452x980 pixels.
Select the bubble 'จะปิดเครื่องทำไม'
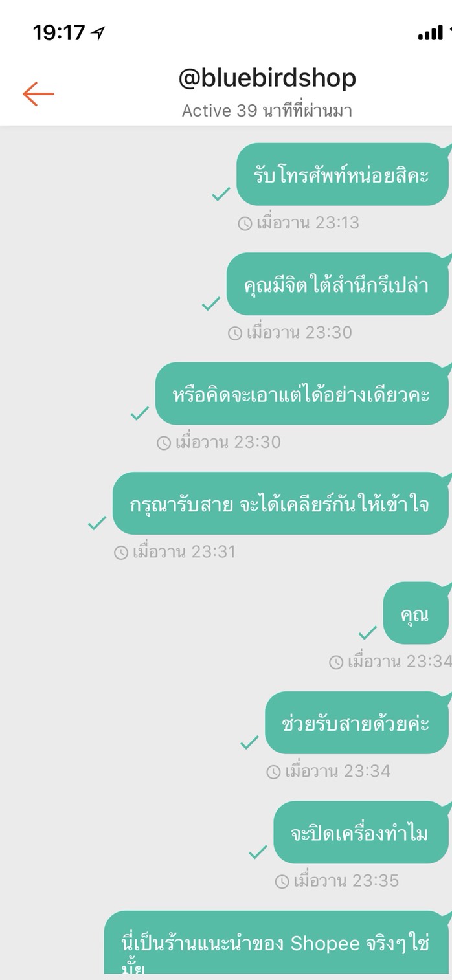pyautogui.click(x=361, y=832)
